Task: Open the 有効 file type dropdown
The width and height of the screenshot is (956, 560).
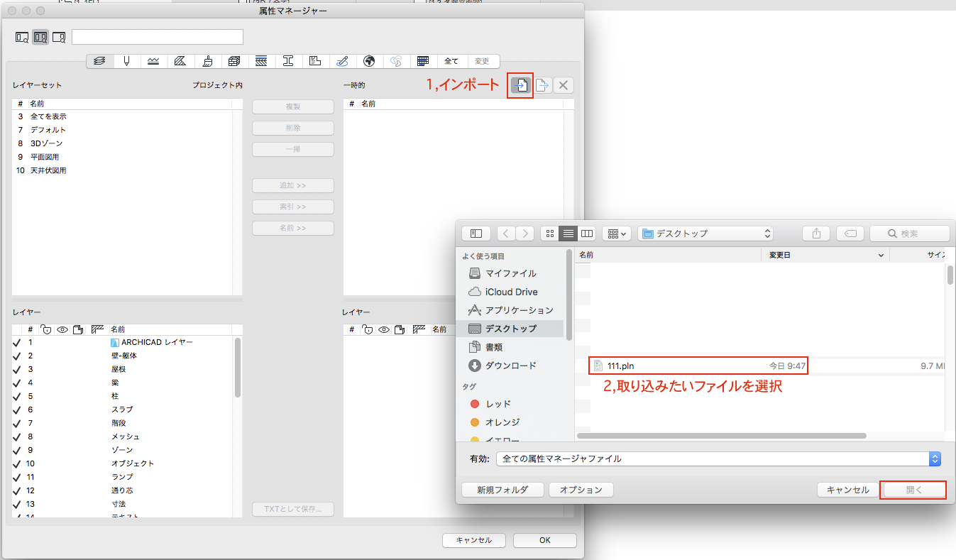Action: tap(718, 459)
